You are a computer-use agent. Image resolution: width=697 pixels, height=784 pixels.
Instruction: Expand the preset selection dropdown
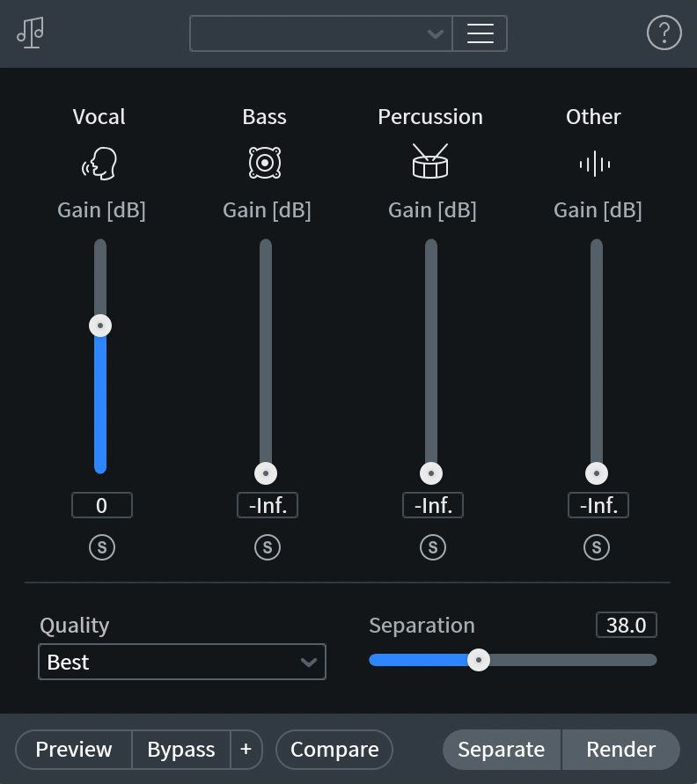tap(321, 33)
